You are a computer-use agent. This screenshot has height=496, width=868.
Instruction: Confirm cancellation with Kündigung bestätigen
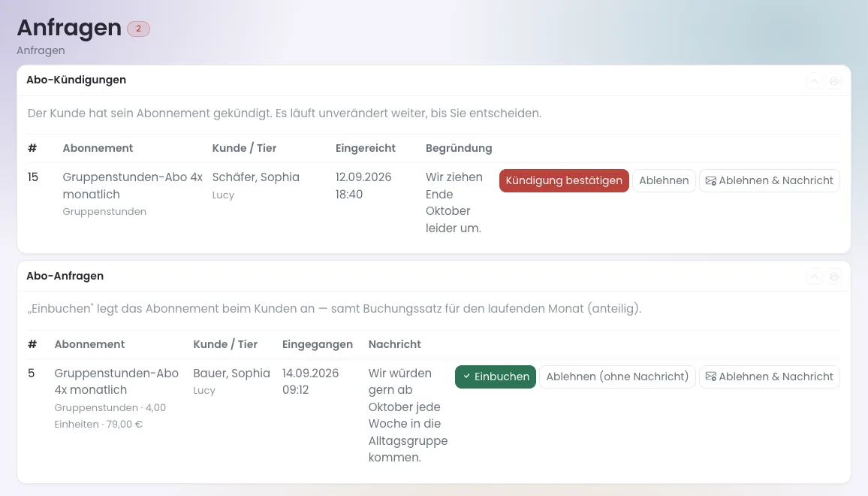tap(564, 180)
